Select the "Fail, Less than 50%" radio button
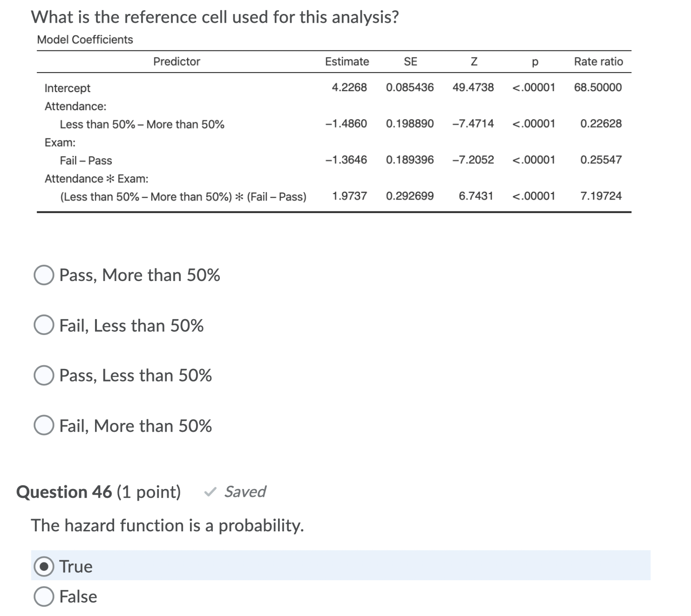This screenshot has height=616, width=691. point(44,325)
